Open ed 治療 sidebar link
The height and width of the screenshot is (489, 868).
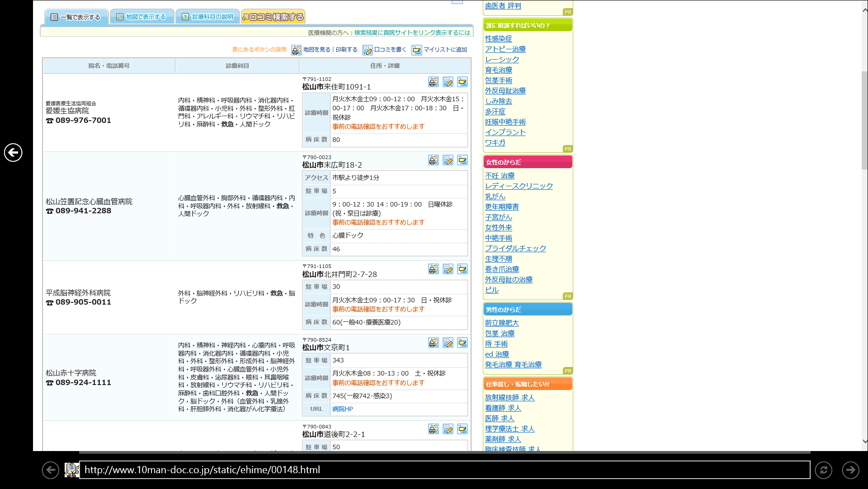497,354
